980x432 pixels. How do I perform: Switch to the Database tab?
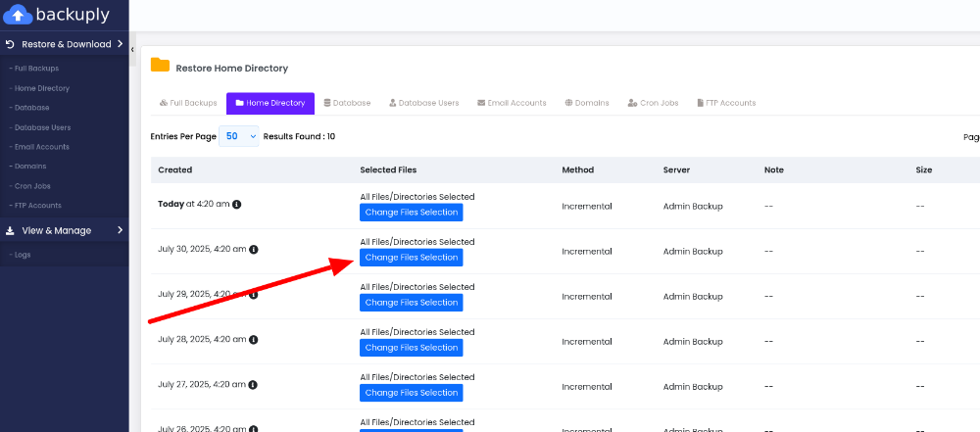tap(347, 103)
